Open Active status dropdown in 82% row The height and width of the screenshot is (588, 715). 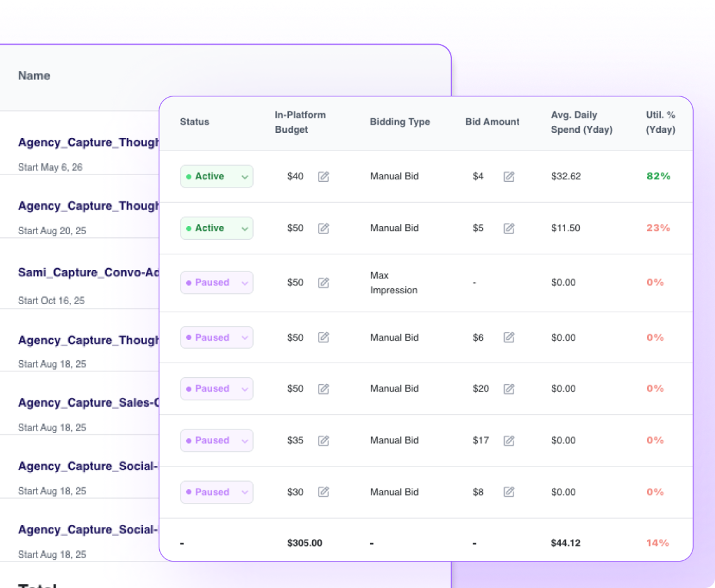217,176
